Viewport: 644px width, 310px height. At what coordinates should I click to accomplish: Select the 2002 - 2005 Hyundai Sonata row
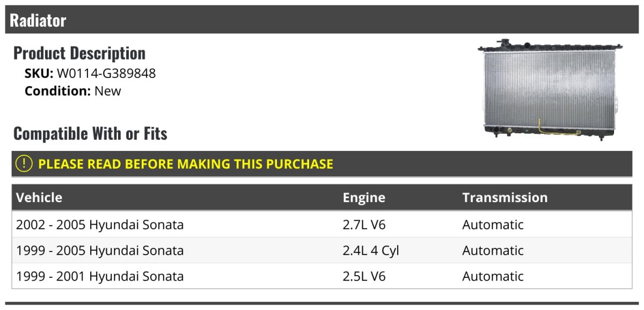(100, 225)
